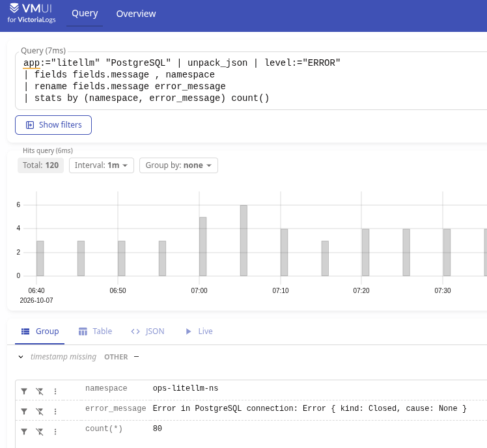This screenshot has height=448, width=487.
Task: Collapse the timestamp missing log group
Action: click(x=21, y=357)
